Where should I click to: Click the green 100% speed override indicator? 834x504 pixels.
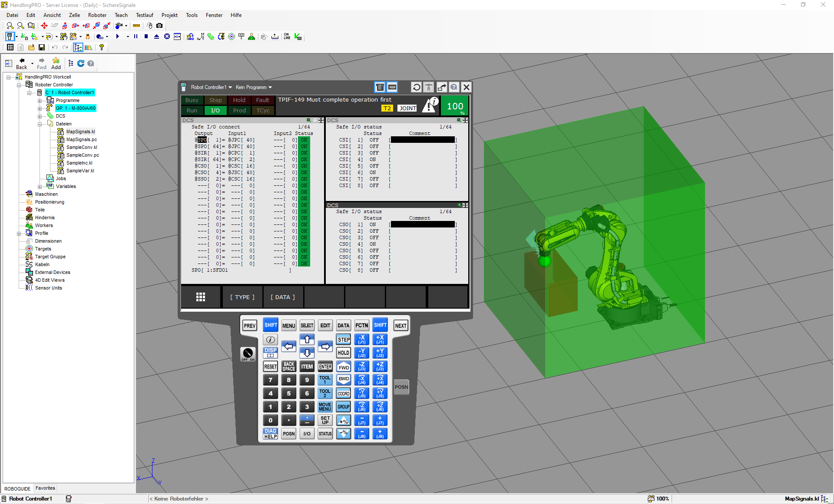[x=455, y=107]
